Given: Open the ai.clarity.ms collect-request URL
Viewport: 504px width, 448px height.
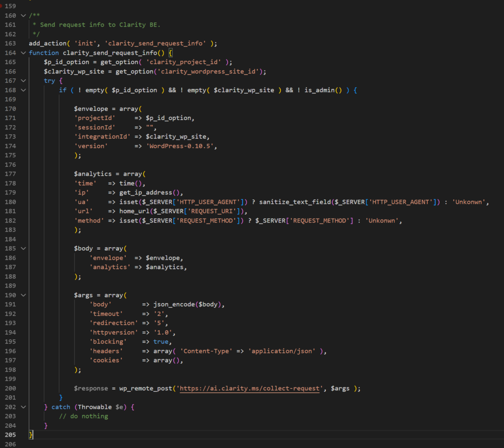Looking at the screenshot, I should tap(251, 388).
